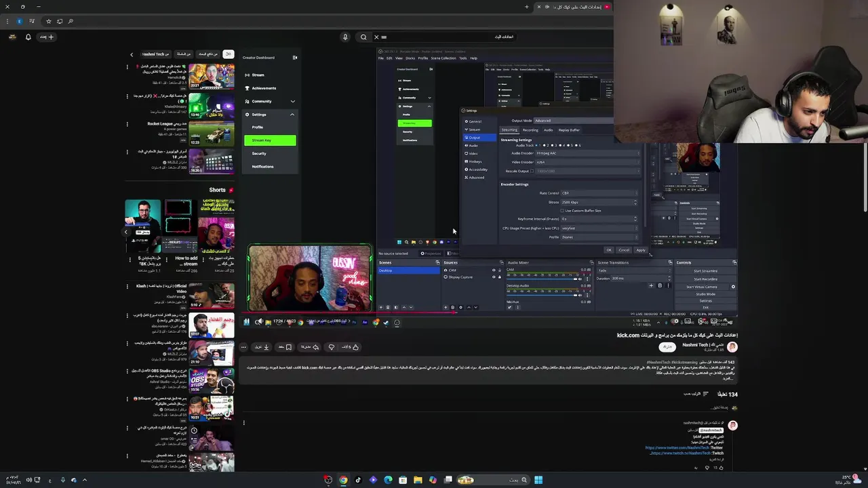Image resolution: width=868 pixels, height=488 pixels.
Task: Open the YouTube account avatar
Action: 12,37
